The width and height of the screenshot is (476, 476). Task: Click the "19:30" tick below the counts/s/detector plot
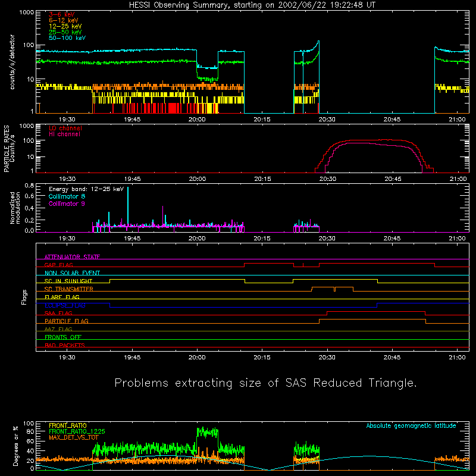67,120
